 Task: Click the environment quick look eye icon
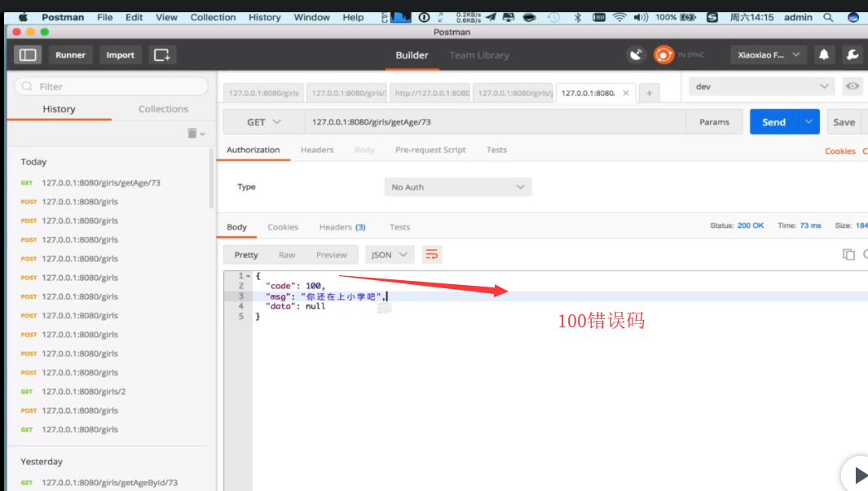(853, 86)
